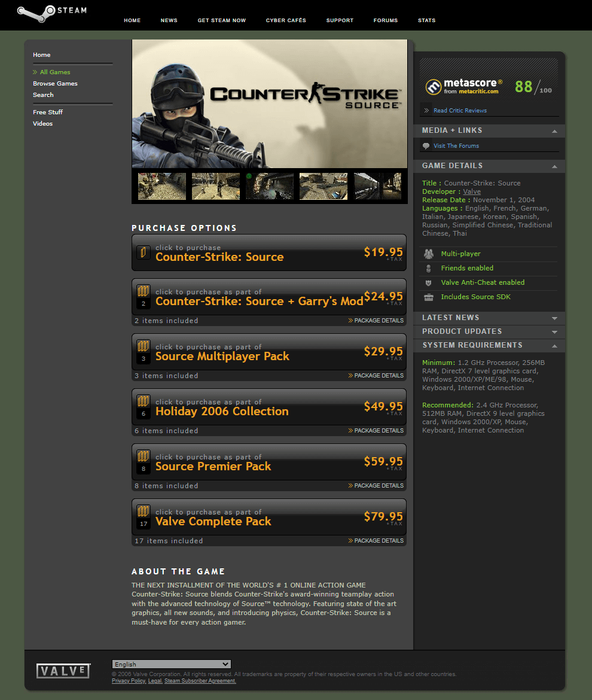The image size is (592, 700).
Task: Open the Legal link in the footer
Action: tap(155, 681)
